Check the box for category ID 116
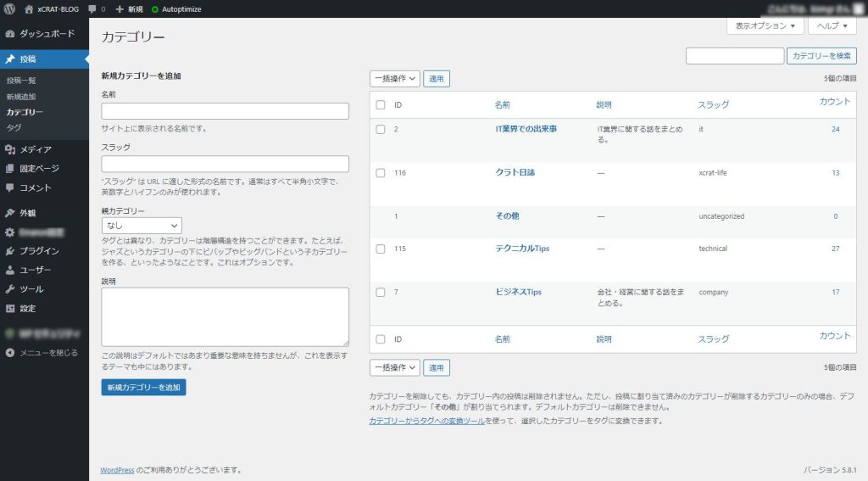Viewport: 868px width, 481px height. pyautogui.click(x=381, y=173)
